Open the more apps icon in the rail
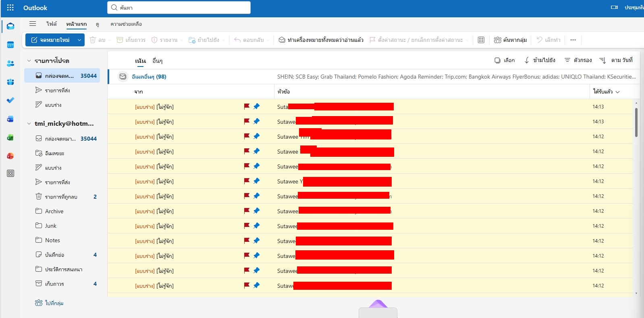 click(x=10, y=173)
